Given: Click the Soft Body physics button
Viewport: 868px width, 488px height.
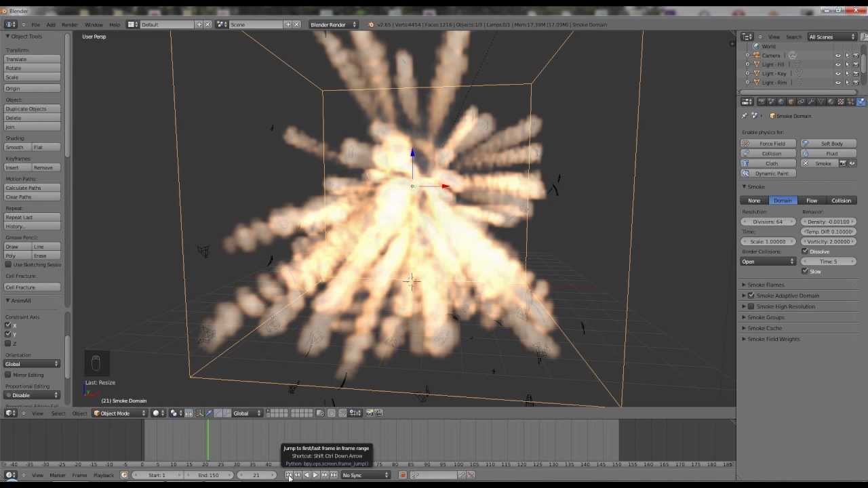Looking at the screenshot, I should pos(828,144).
